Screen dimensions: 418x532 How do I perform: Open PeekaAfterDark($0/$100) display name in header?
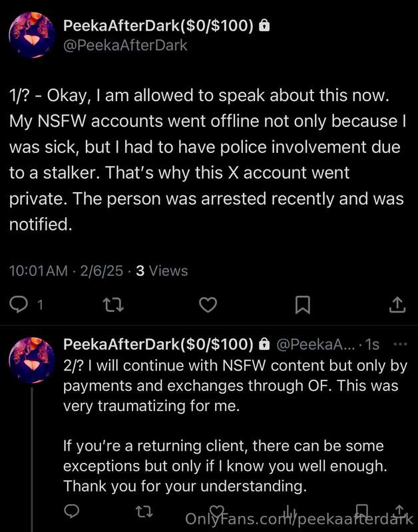[x=158, y=26]
